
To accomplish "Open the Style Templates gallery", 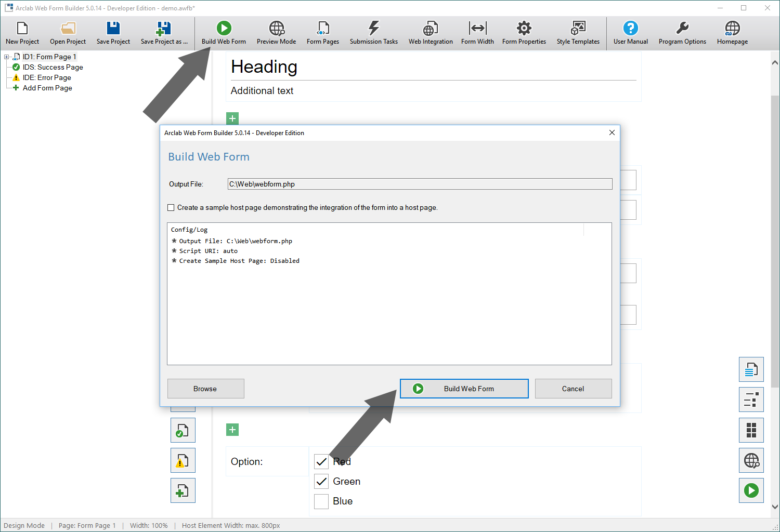I will 578,33.
